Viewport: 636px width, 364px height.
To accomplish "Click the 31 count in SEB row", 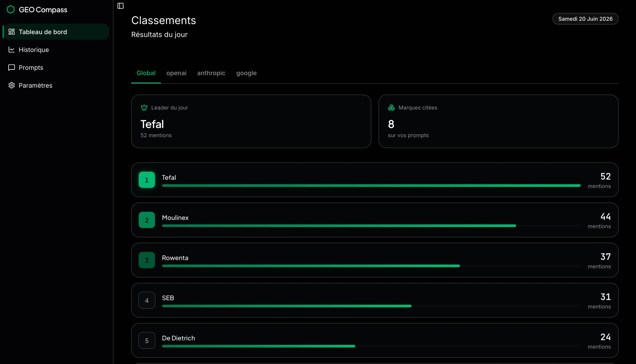I will tap(605, 297).
